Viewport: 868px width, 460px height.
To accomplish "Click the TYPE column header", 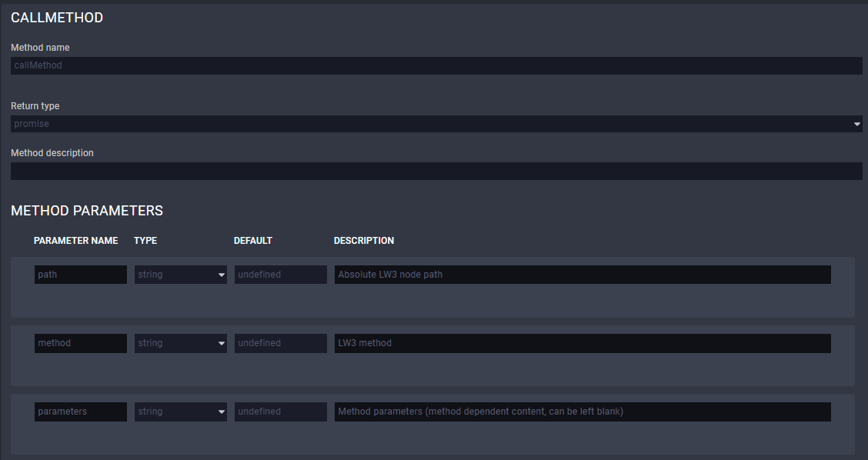I will pos(145,241).
